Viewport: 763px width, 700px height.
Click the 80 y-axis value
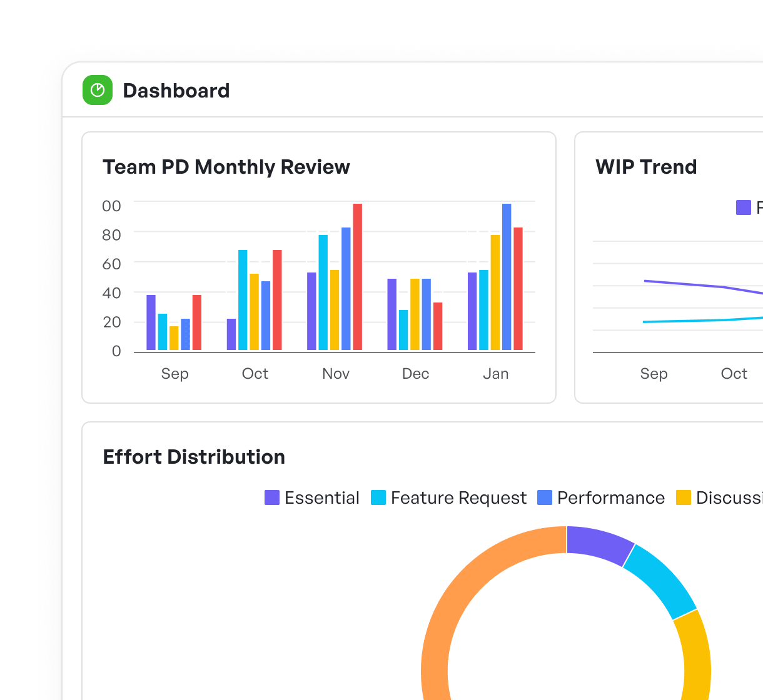click(111, 235)
